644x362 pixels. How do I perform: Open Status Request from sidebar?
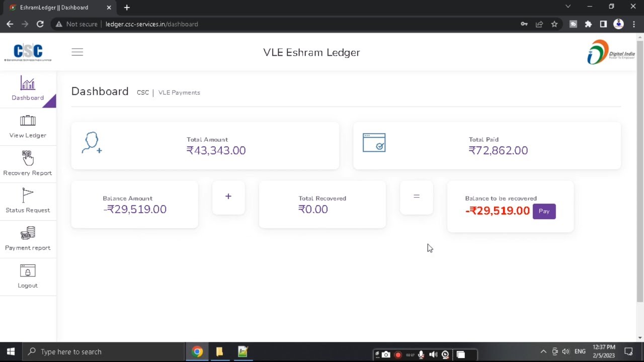pyautogui.click(x=28, y=201)
